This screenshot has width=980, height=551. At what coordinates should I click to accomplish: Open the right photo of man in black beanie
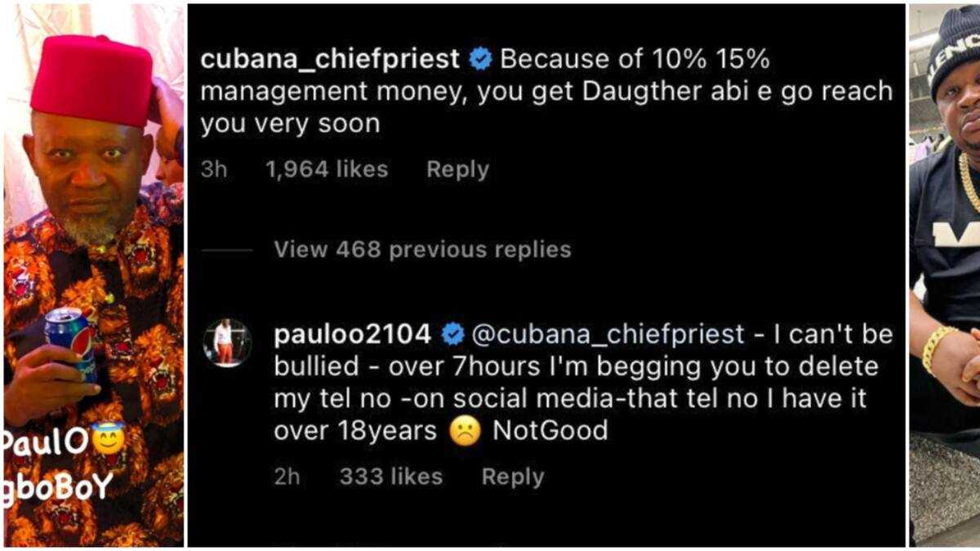[945, 245]
